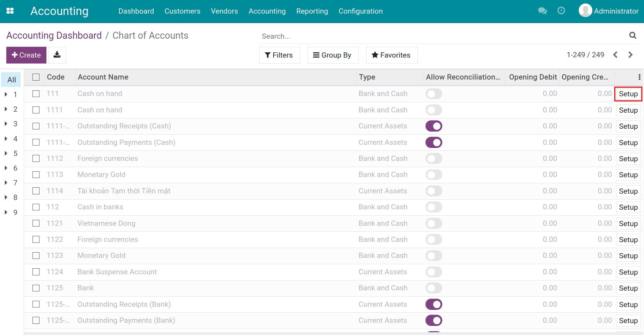Image resolution: width=644 pixels, height=335 pixels.
Task: Toggle reconciliation for Outstanding Receipts (Cash)
Action: coord(434,126)
